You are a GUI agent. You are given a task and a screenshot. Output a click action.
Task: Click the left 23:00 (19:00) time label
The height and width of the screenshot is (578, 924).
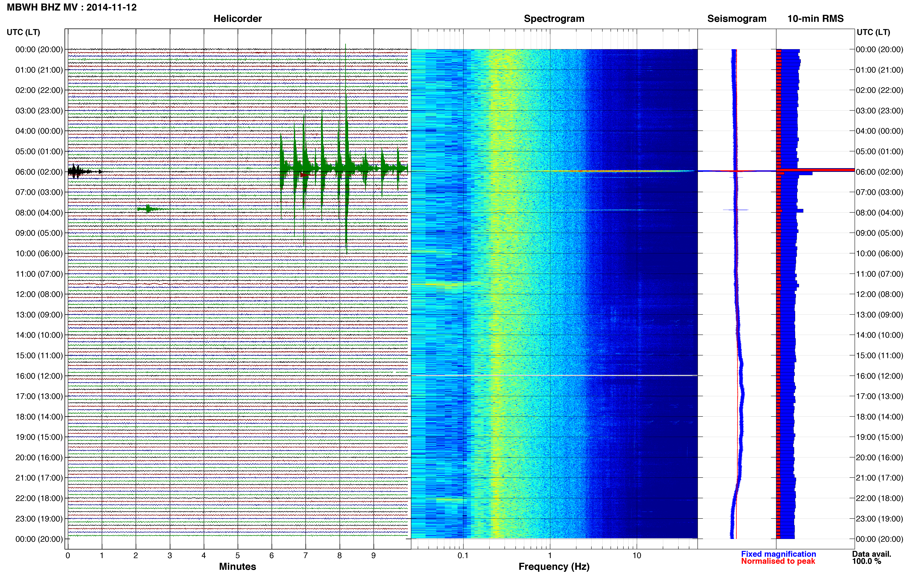pos(39,519)
